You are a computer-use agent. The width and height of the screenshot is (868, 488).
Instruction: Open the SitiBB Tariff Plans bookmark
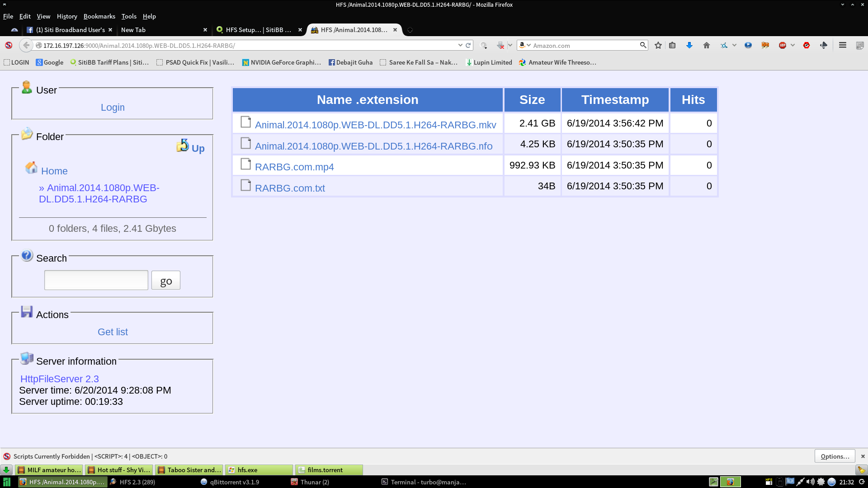(x=110, y=62)
